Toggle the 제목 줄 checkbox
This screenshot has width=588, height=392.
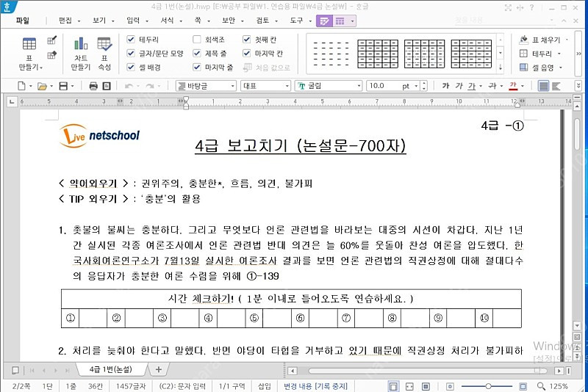pos(197,53)
